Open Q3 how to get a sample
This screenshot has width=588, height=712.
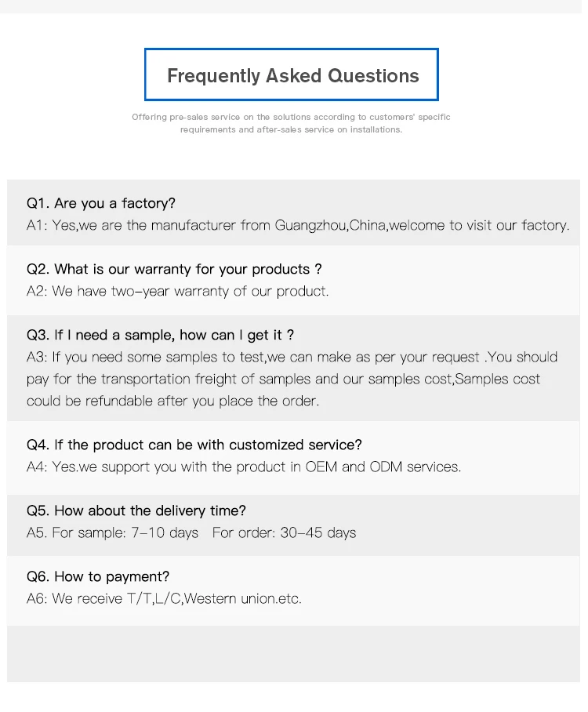pos(160,335)
